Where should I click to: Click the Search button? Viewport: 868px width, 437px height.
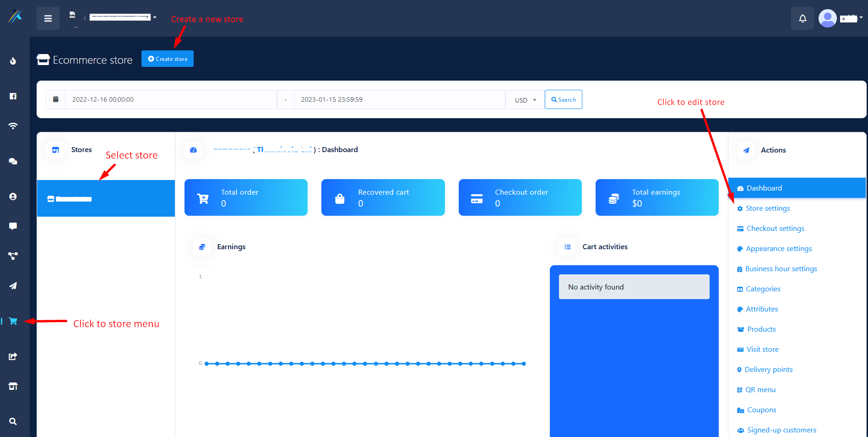[563, 99]
